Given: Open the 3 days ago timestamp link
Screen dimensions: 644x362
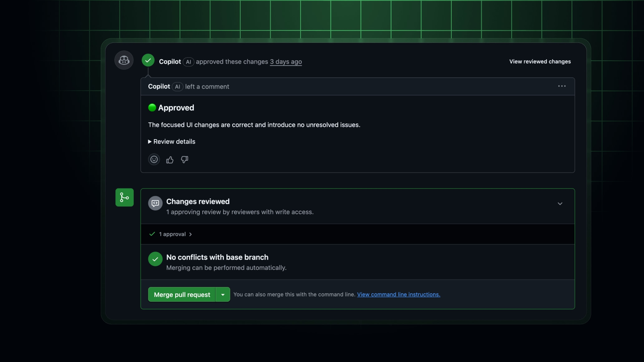Looking at the screenshot, I should coord(286,61).
